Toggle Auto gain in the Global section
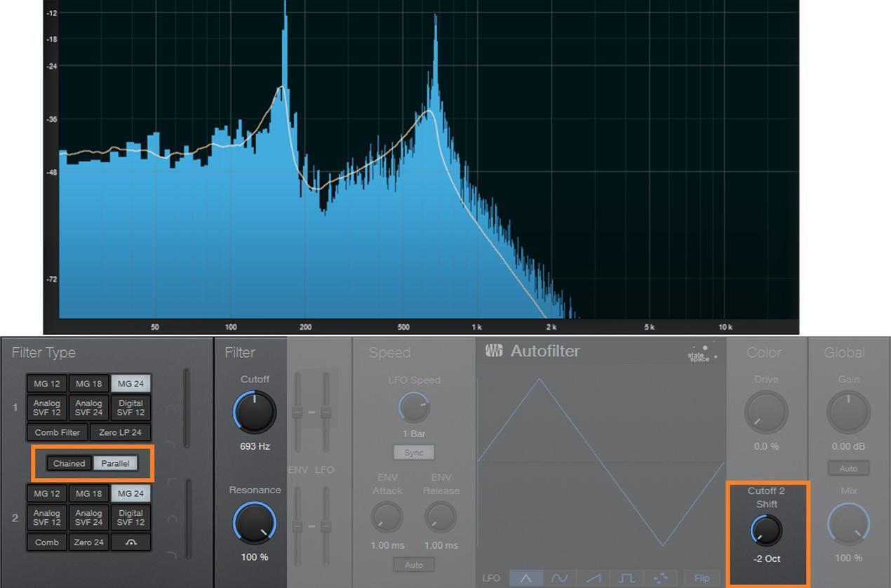The image size is (891, 588). [848, 468]
